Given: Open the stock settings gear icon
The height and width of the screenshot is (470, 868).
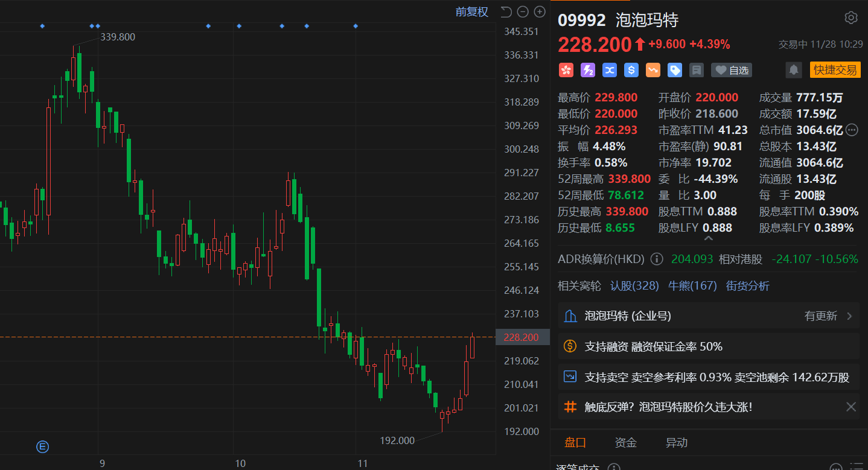Looking at the screenshot, I should (x=851, y=17).
